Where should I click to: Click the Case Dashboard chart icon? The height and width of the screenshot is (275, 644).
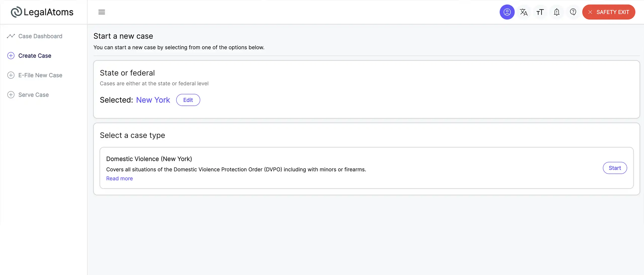(11, 36)
